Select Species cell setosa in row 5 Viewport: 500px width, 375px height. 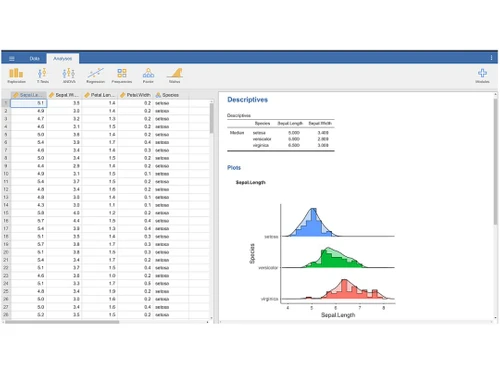point(171,134)
